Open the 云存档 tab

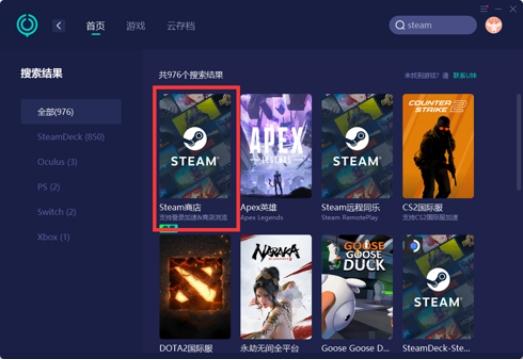(181, 26)
